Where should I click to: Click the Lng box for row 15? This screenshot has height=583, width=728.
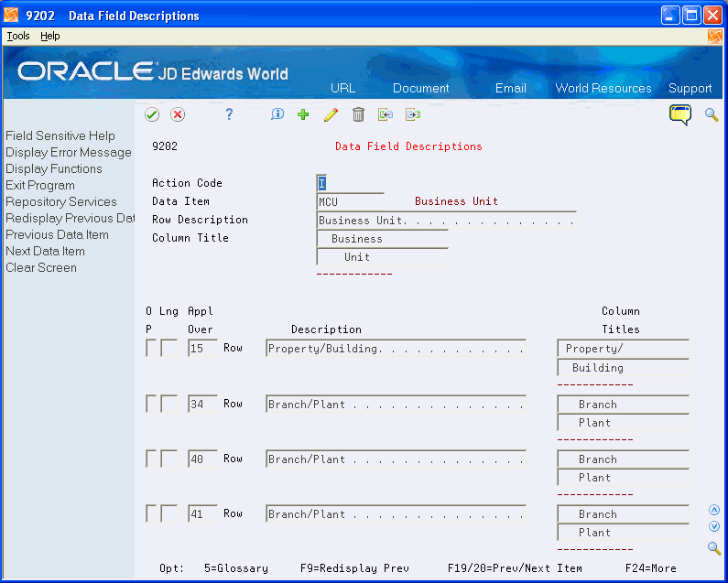(x=169, y=348)
